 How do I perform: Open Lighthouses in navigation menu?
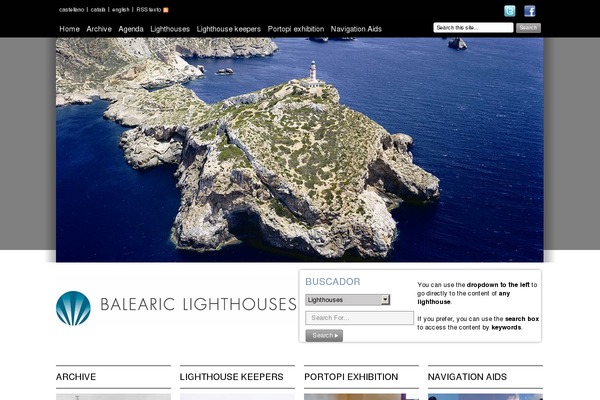point(170,29)
